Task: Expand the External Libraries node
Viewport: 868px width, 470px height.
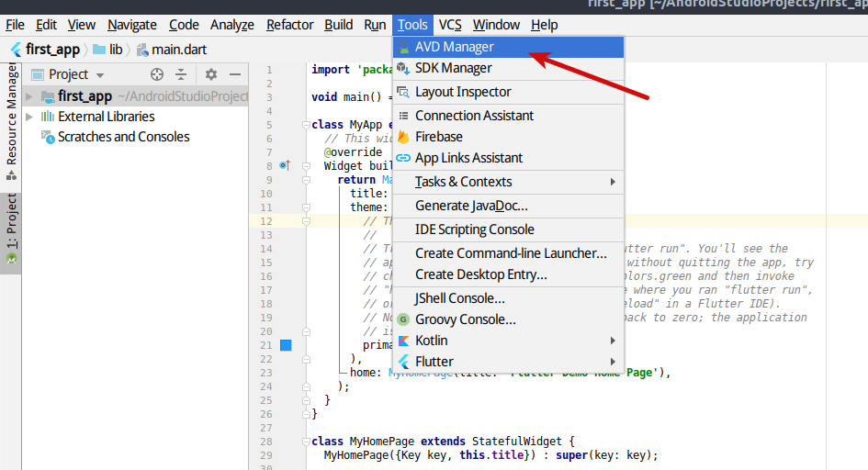Action: pos(30,117)
